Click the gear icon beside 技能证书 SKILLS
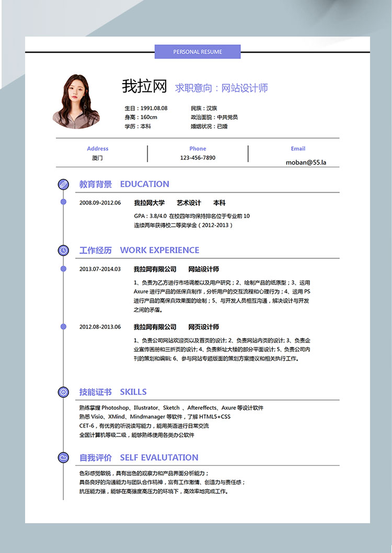This screenshot has width=392, height=553. pyautogui.click(x=63, y=392)
